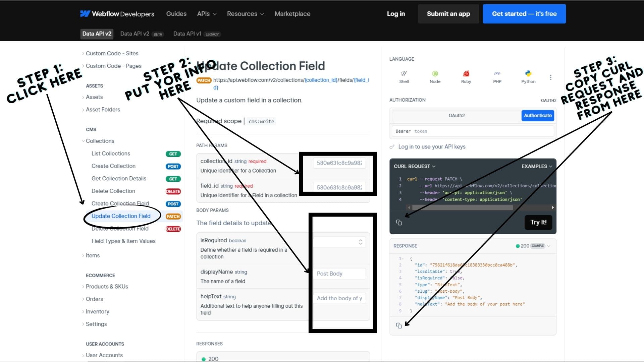Open the APIs navigation menu
Viewport: 644px width, 362px height.
207,14
